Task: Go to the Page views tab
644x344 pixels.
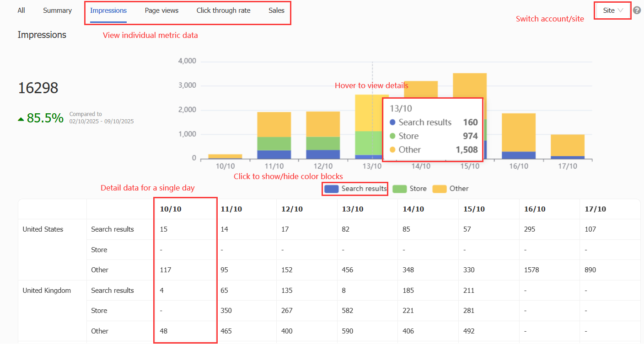Action: pyautogui.click(x=161, y=11)
